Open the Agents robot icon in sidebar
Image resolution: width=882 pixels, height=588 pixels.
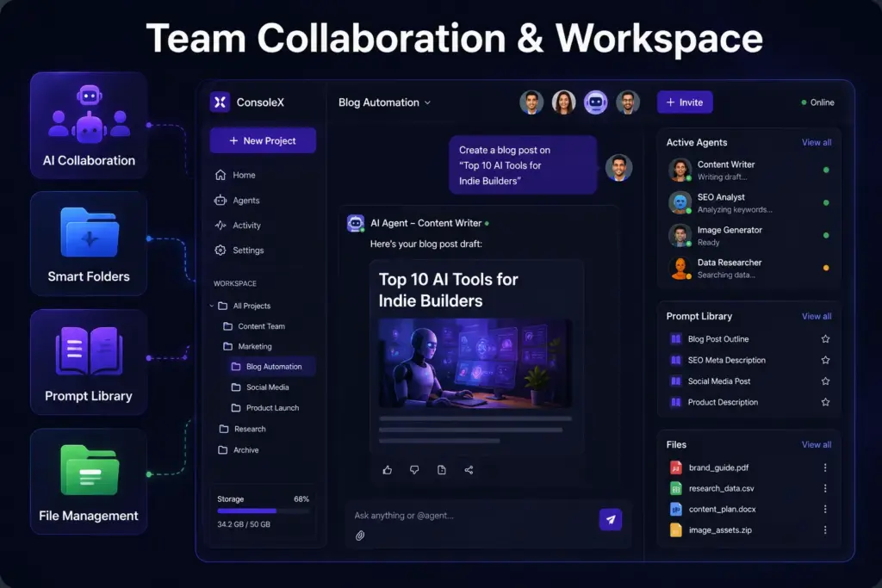220,200
